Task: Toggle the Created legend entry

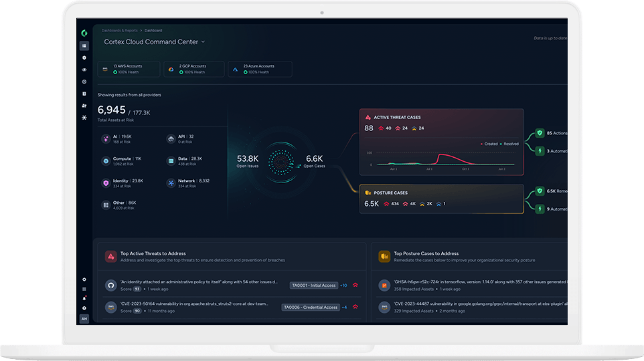Action: [x=489, y=144]
